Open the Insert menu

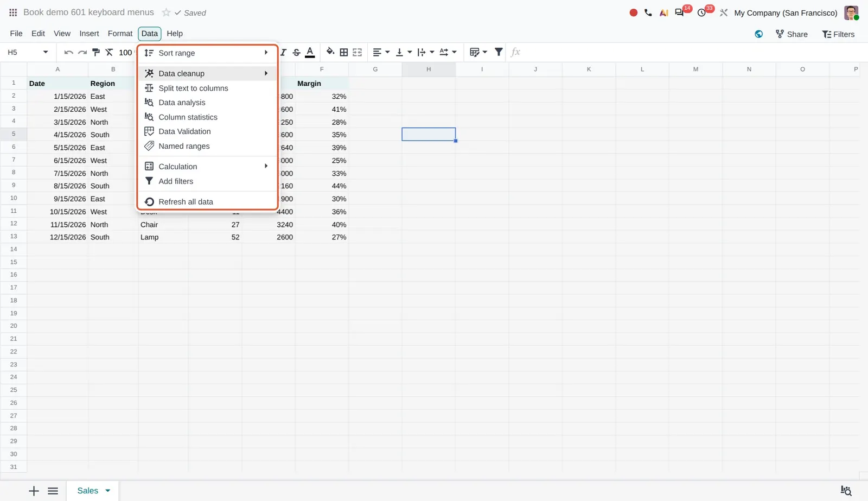(x=89, y=33)
